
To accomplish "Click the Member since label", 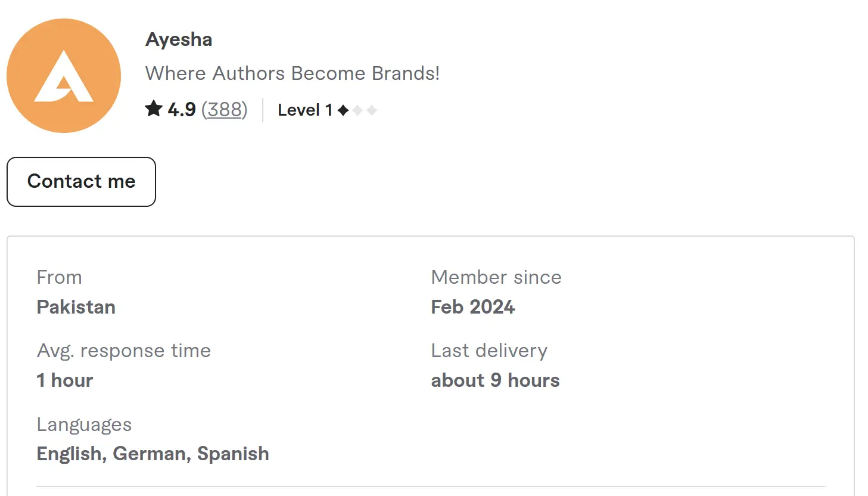I will 496,277.
